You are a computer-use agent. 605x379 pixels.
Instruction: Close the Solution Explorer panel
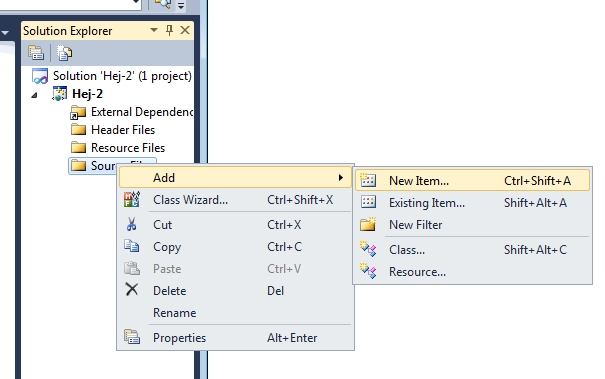click(x=185, y=30)
